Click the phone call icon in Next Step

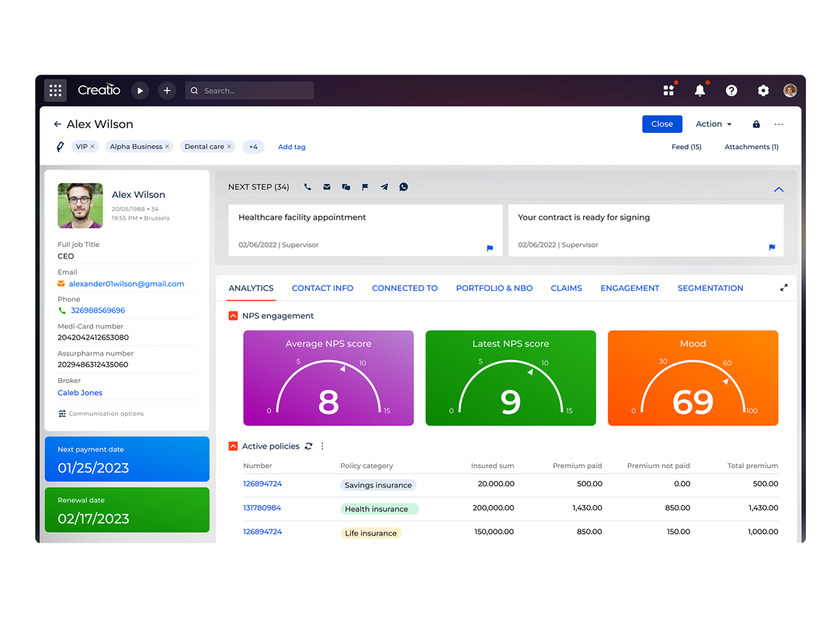click(307, 187)
